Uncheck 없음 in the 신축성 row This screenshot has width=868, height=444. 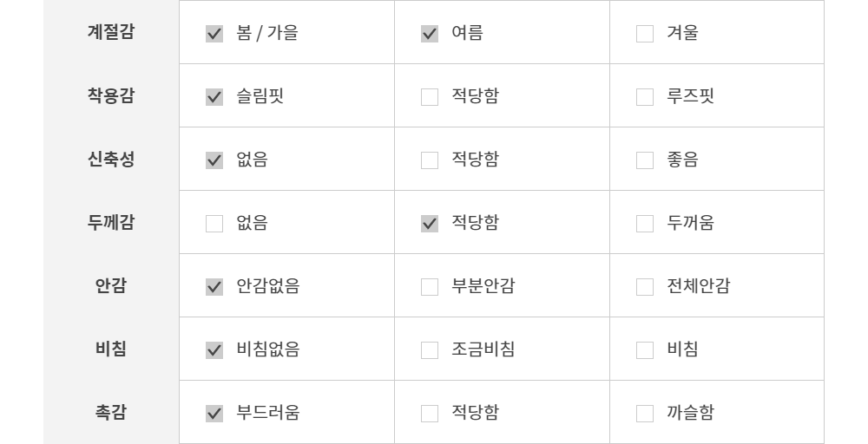point(214,160)
